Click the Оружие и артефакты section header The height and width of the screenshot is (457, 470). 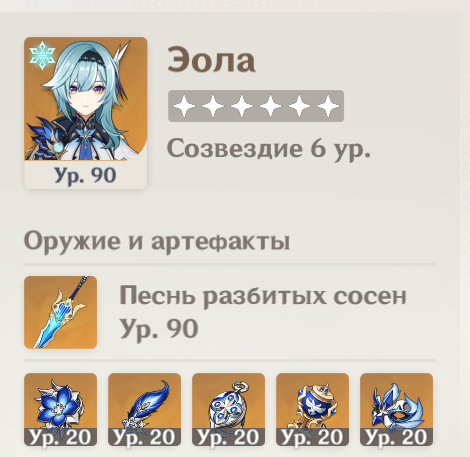157,241
